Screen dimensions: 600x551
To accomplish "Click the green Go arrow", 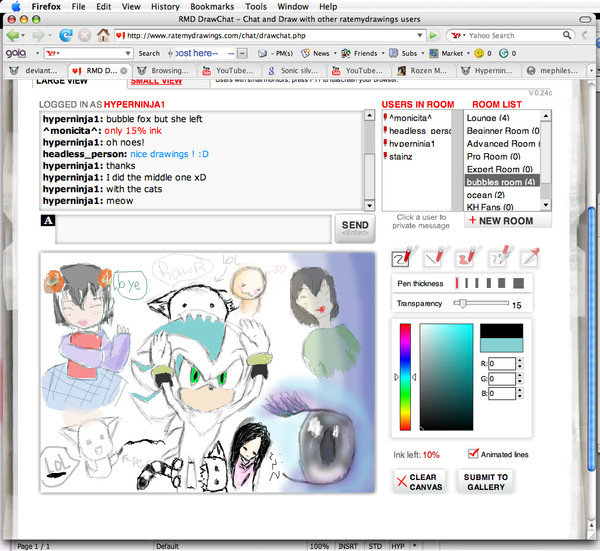I will (433, 36).
